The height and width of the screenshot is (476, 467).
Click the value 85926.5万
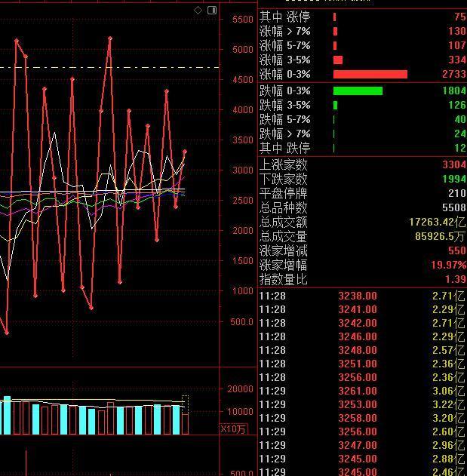coord(441,236)
